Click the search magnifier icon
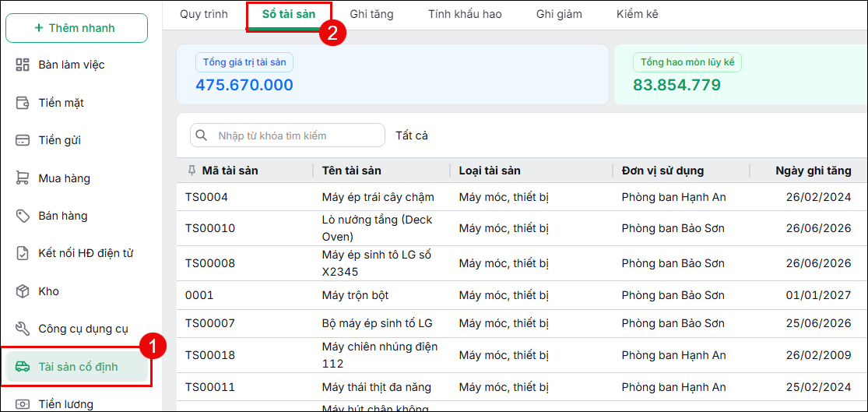Image resolution: width=868 pixels, height=412 pixels. tap(202, 135)
